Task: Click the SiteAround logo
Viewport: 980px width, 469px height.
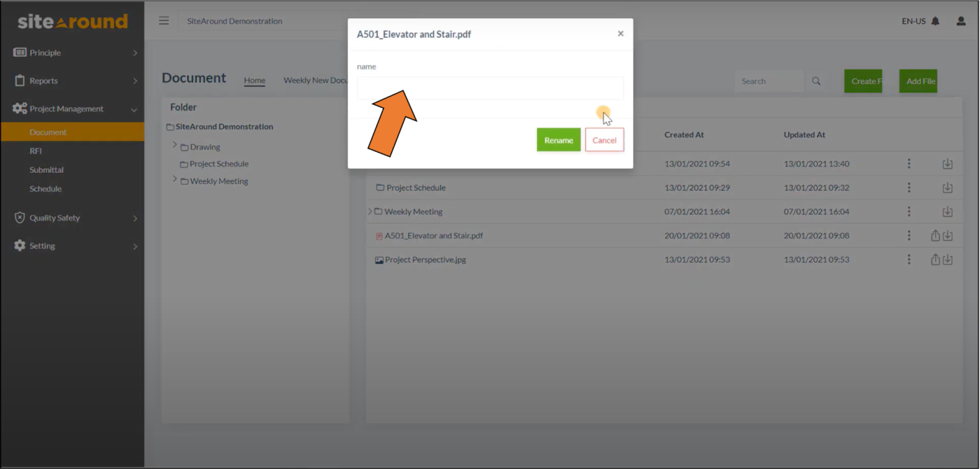Action: 72,21
